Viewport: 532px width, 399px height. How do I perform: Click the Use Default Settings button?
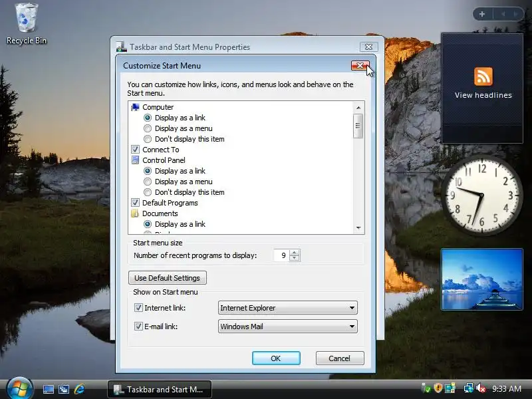tap(168, 278)
